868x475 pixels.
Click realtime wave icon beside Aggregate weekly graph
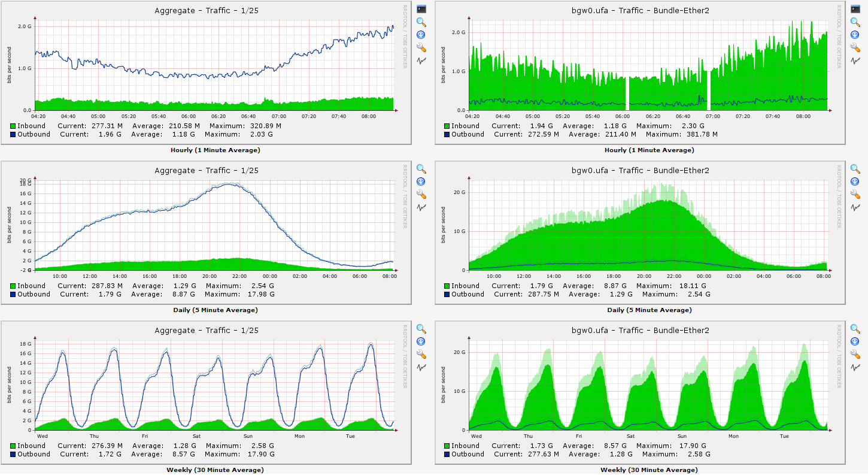tap(421, 367)
